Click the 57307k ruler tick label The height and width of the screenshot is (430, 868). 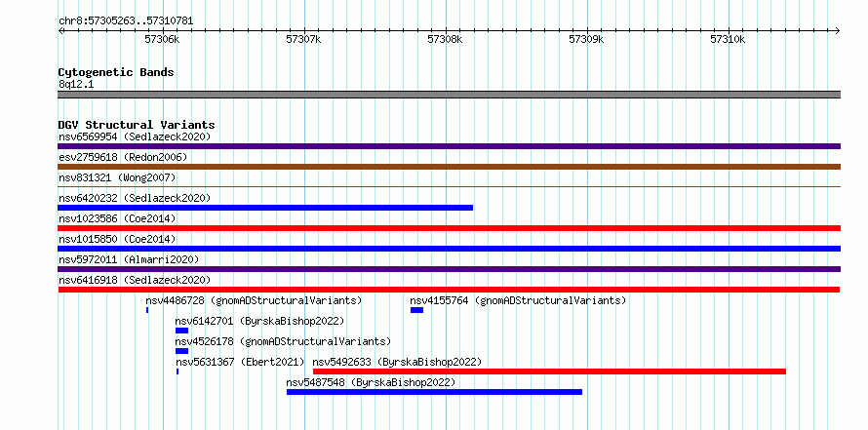(303, 39)
